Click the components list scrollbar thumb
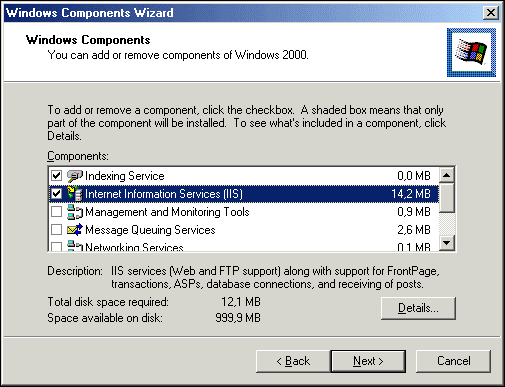 [447, 197]
